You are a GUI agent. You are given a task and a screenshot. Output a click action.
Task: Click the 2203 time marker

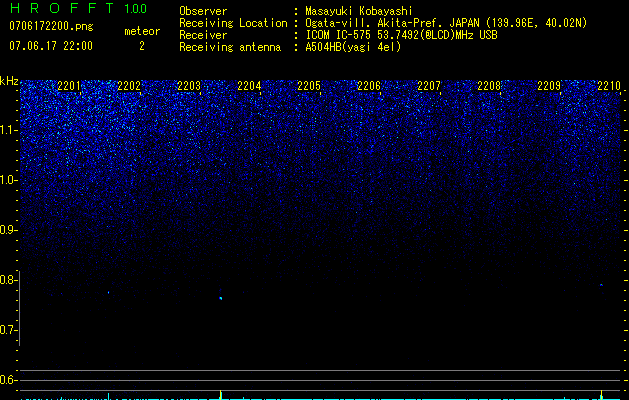189,86
